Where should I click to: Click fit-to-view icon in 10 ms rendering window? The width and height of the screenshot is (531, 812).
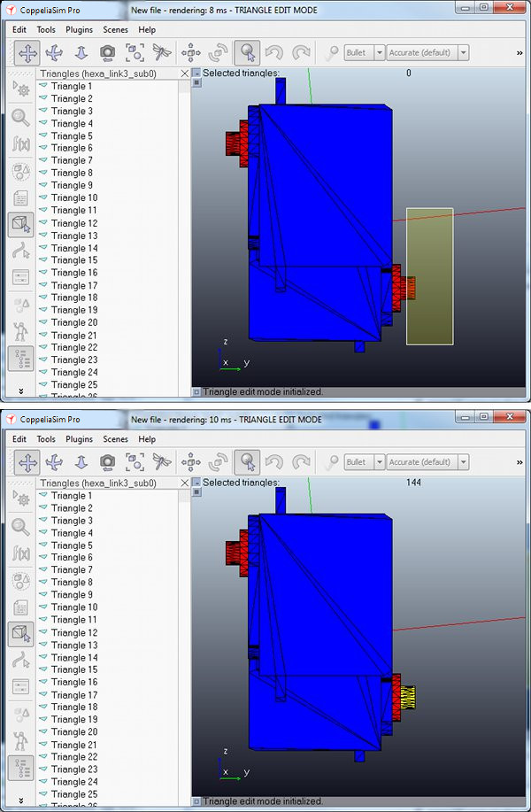point(135,462)
